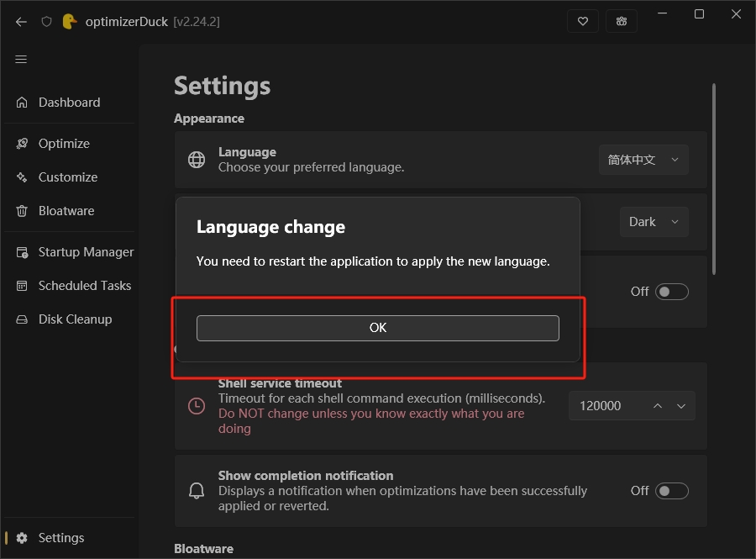Enable Show completion notification switch
Viewport: 756px width, 559px height.
[x=672, y=491]
